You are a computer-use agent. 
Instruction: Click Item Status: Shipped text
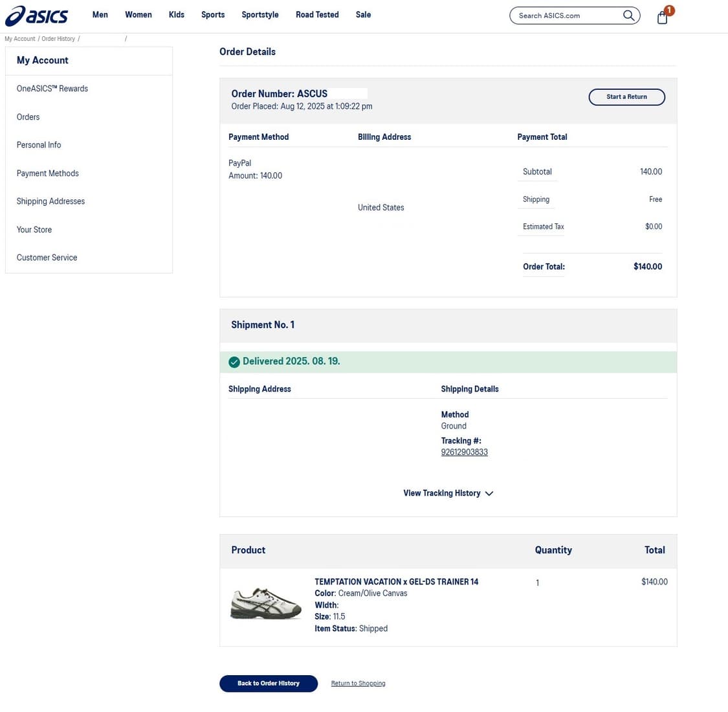pos(351,629)
